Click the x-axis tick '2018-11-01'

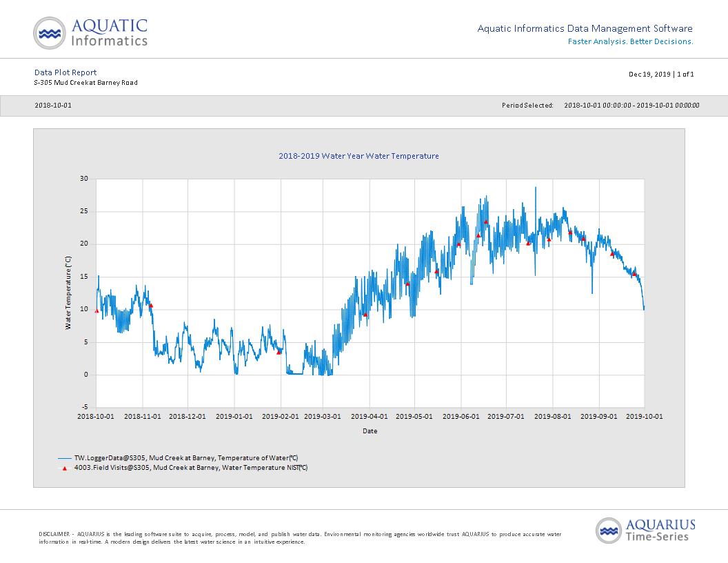pos(143,417)
